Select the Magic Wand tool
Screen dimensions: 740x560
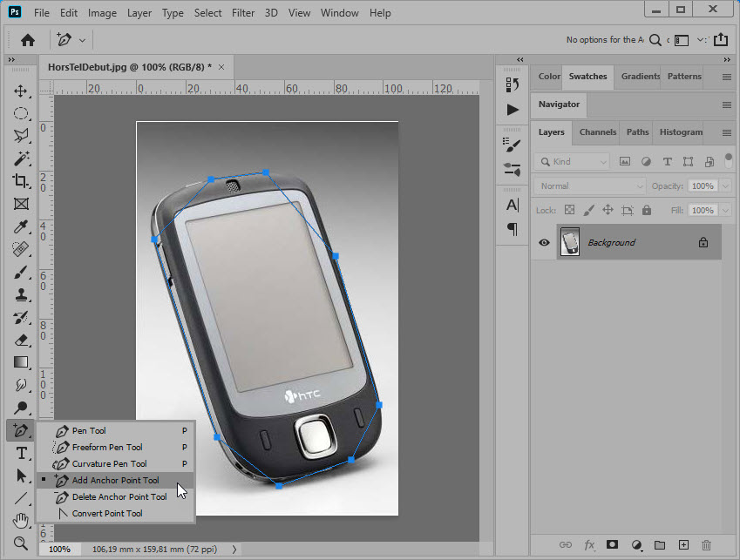tap(20, 159)
